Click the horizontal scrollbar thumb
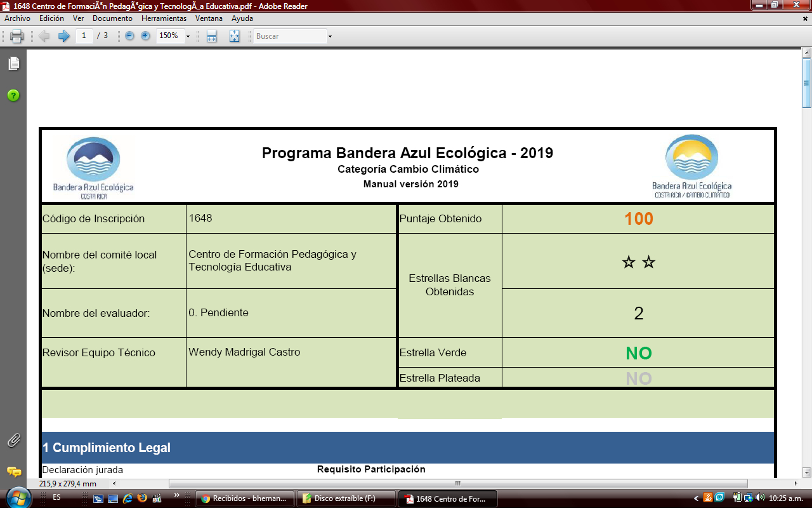This screenshot has width=812, height=508. point(458,483)
